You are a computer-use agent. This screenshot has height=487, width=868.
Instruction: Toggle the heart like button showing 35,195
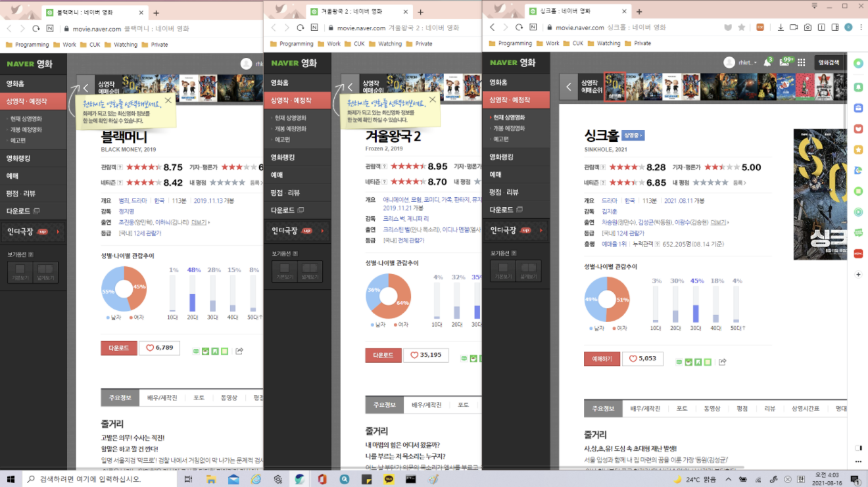click(x=426, y=355)
